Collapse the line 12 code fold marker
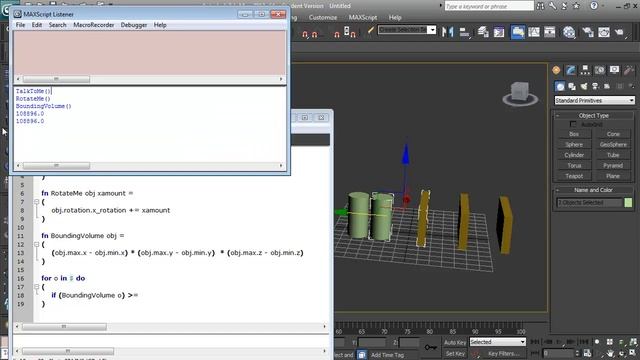This screenshot has width=640, height=360. [x=36, y=244]
